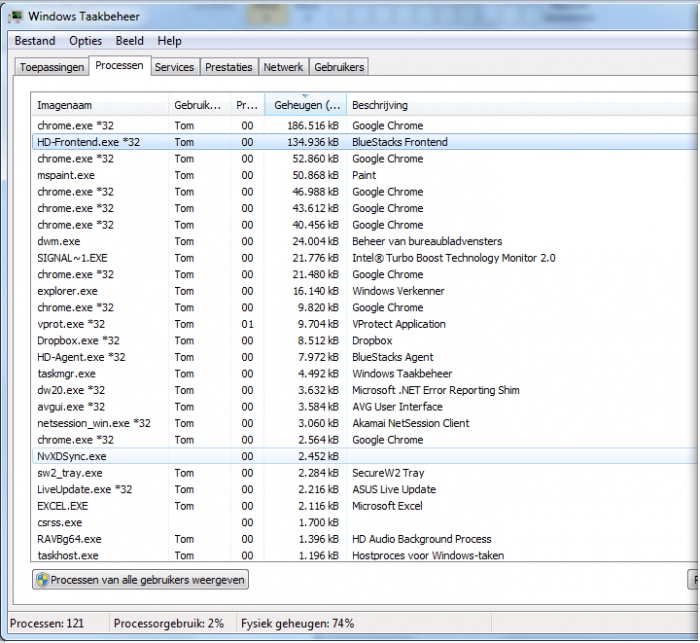Image resolution: width=700 pixels, height=643 pixels.
Task: Click Microsoft .NET Error Reporting Shim description
Action: (x=436, y=390)
